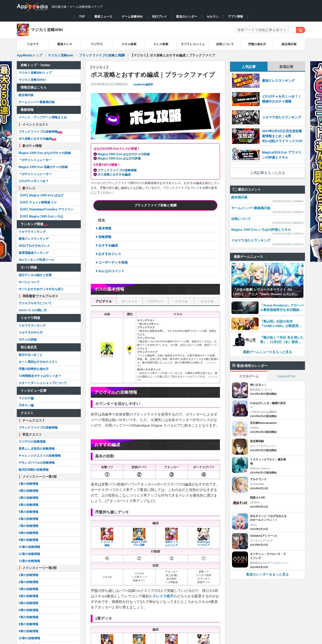The width and height of the screenshot is (322, 644).
Task: Click AppMedia編集部 author link
Action: coord(143,85)
